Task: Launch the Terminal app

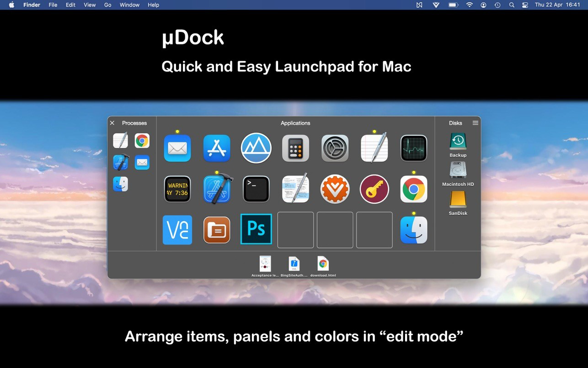Action: (256, 189)
